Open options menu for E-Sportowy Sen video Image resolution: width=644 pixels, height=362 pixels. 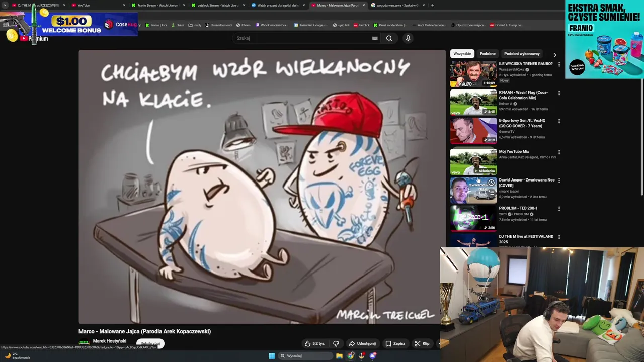559,121
